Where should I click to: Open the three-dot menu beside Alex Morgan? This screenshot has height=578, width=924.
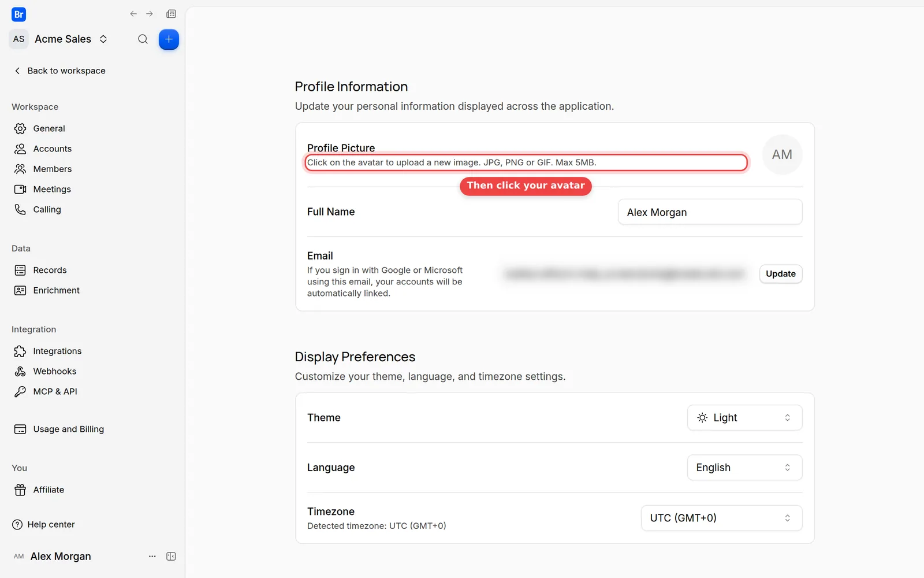click(152, 556)
